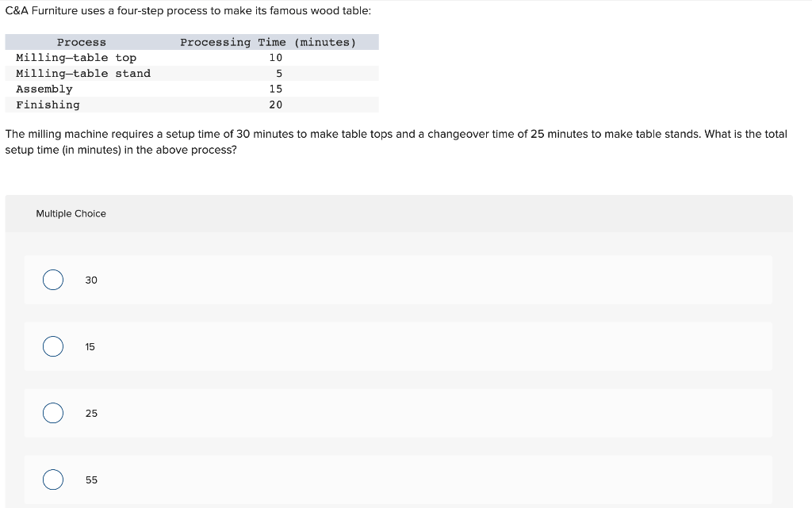Viewport: 812px width, 508px height.
Task: Click the Finishing time value 20
Action: click(x=275, y=105)
